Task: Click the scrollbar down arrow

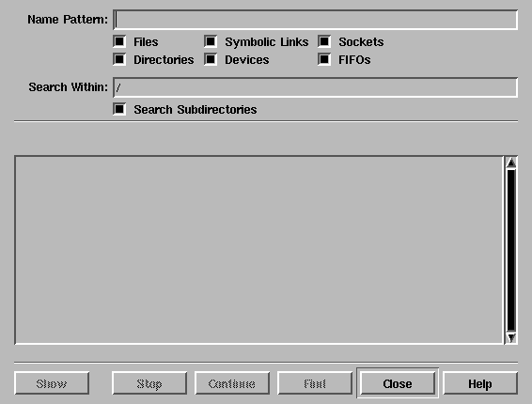Action: click(x=511, y=338)
